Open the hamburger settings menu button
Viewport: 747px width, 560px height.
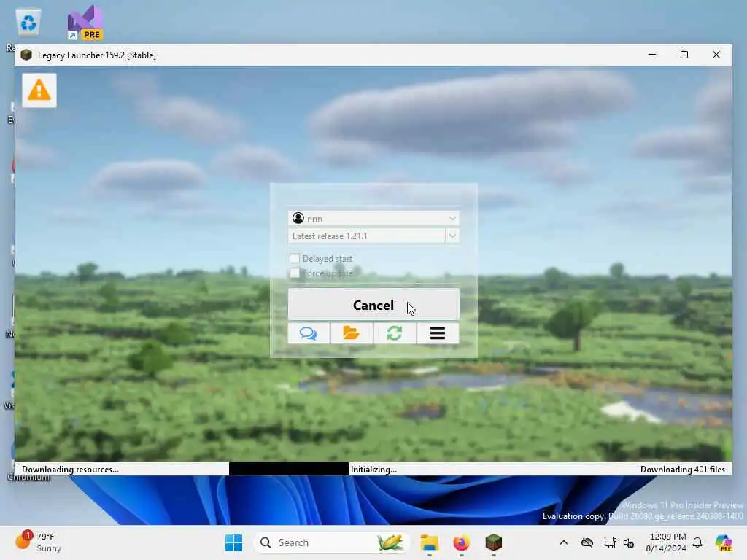438,332
